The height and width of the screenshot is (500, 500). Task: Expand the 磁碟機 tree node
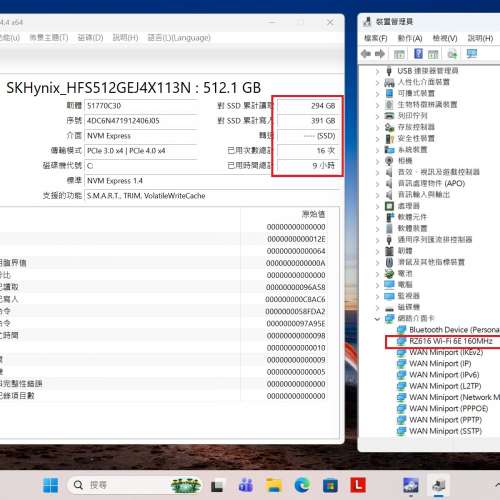[377, 308]
